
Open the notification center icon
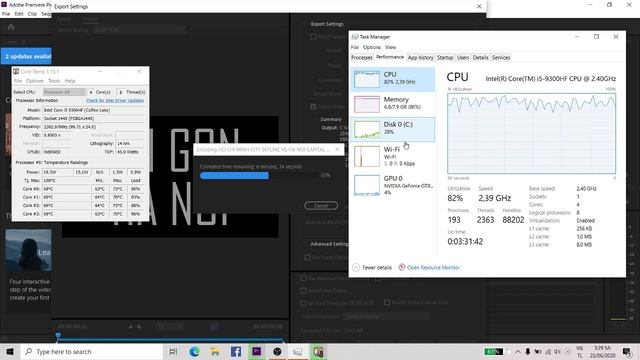click(x=627, y=351)
